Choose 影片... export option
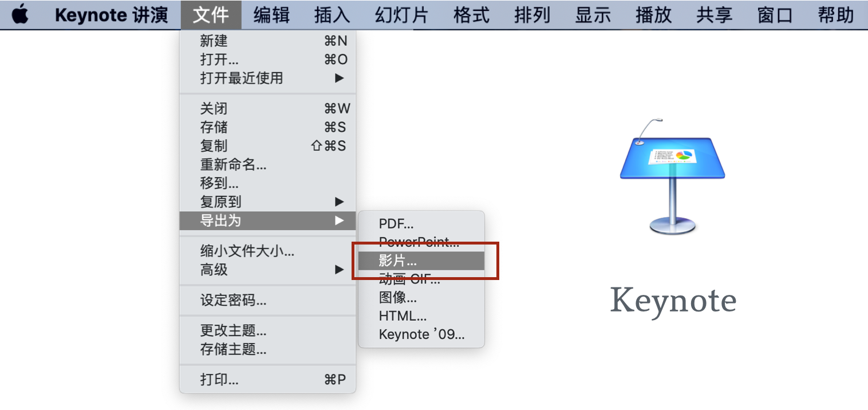The height and width of the screenshot is (410, 868). (421, 261)
